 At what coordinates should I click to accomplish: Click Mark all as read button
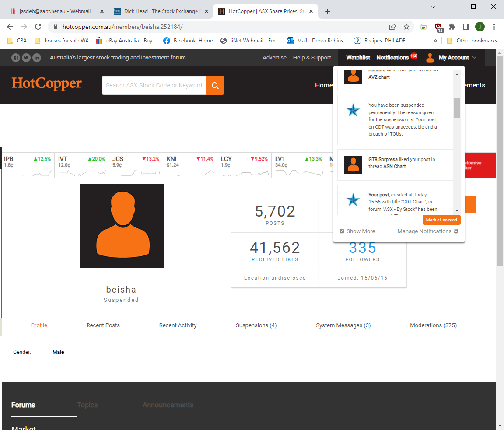point(441,220)
